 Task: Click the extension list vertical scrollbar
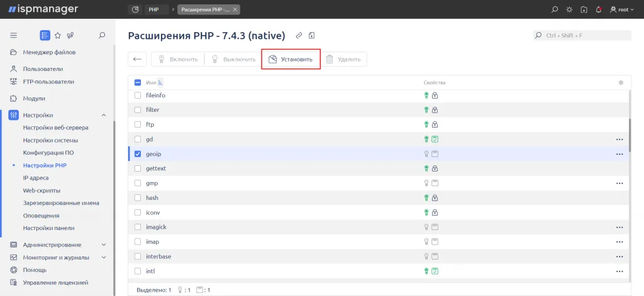pyautogui.click(x=630, y=136)
